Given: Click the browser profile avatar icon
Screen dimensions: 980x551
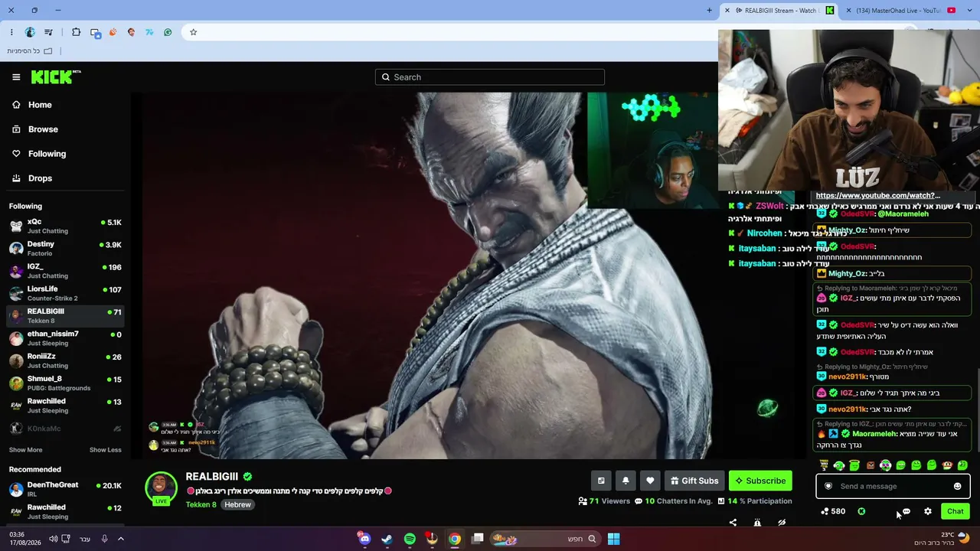Looking at the screenshot, I should [30, 32].
